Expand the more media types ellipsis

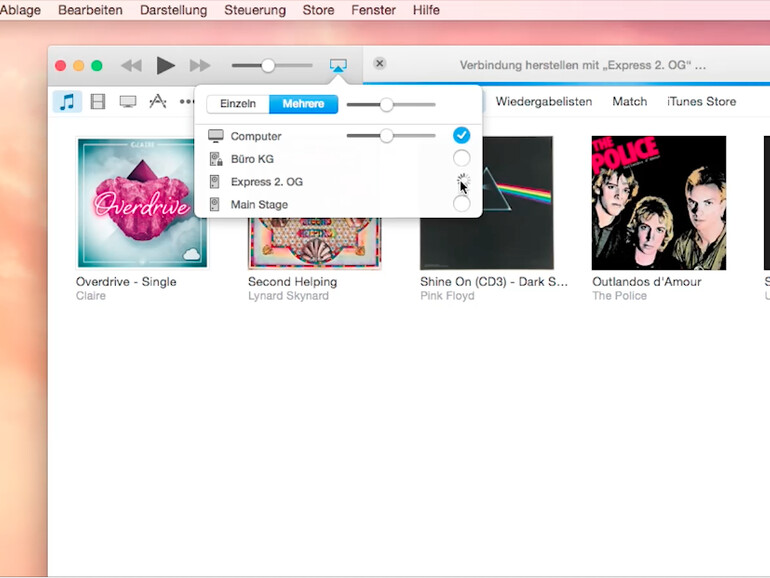[x=186, y=101]
